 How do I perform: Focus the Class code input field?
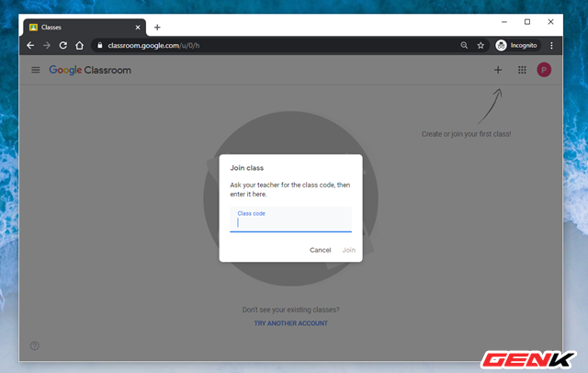(290, 221)
